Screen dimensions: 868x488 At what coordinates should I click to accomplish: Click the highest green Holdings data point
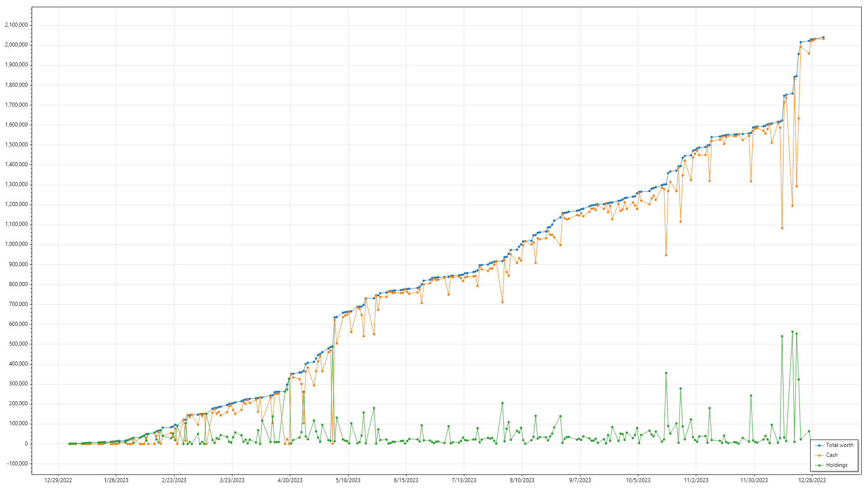792,332
